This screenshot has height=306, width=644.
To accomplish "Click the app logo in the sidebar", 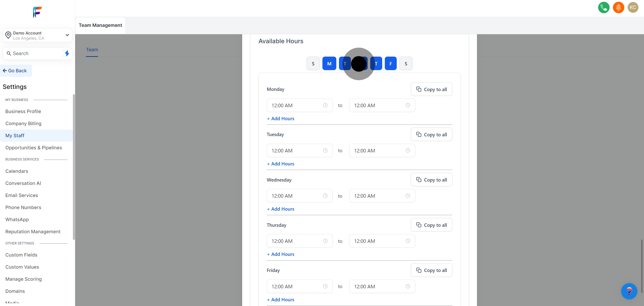I will pyautogui.click(x=37, y=12).
